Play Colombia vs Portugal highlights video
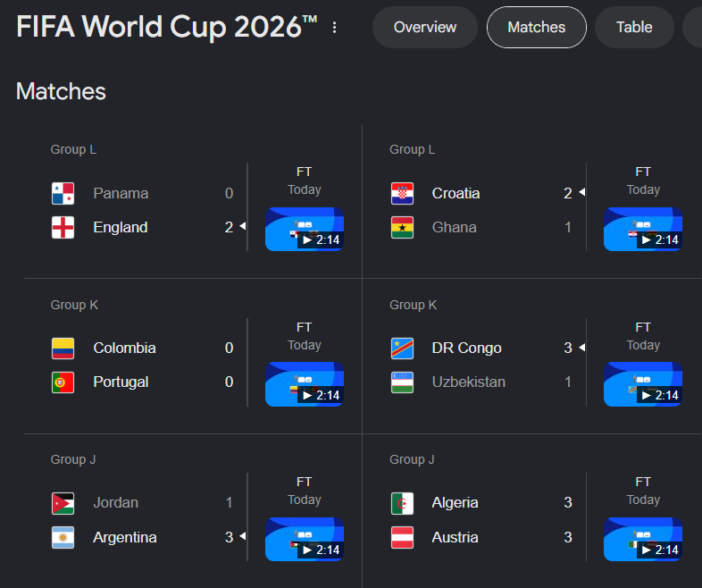Viewport: 702px width, 588px height. tap(305, 384)
